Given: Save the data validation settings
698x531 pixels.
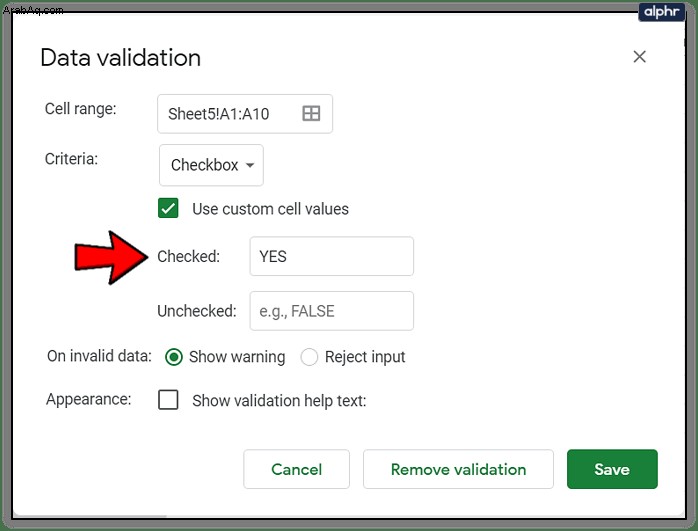Looking at the screenshot, I should (x=612, y=469).
